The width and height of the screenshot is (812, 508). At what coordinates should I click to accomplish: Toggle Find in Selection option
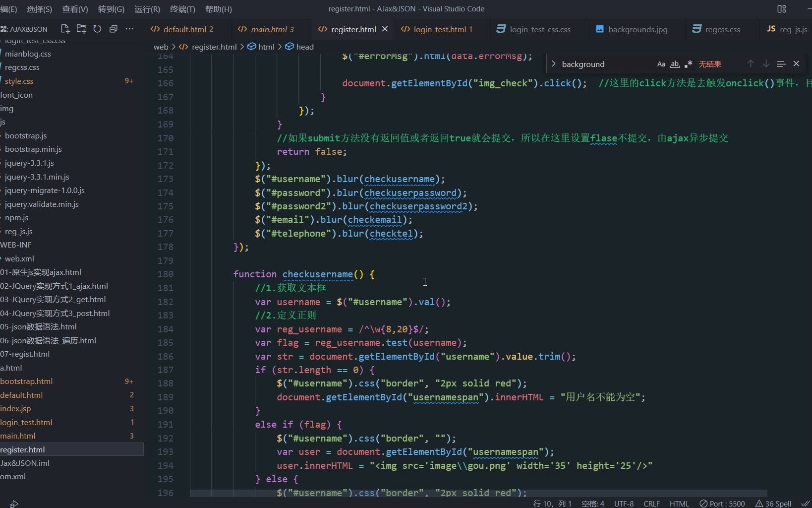[x=781, y=64]
